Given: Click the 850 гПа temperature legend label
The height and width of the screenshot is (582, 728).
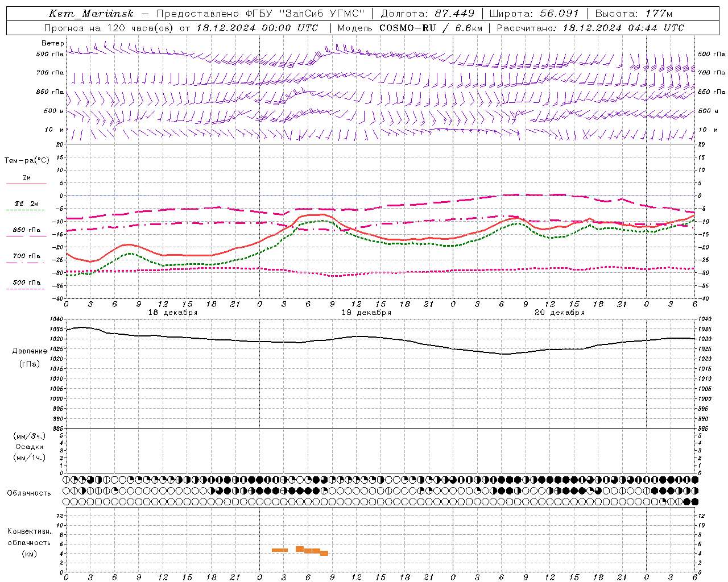Looking at the screenshot, I should point(27,230).
